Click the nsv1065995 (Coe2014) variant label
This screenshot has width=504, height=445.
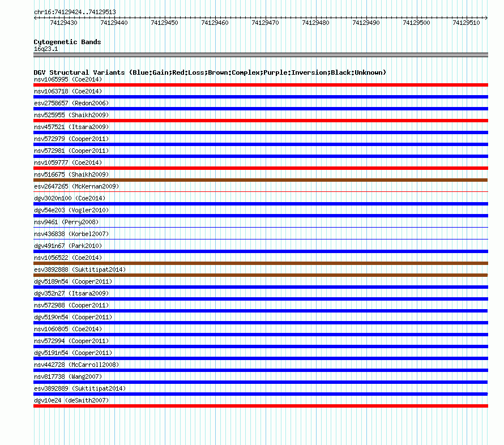click(x=68, y=79)
